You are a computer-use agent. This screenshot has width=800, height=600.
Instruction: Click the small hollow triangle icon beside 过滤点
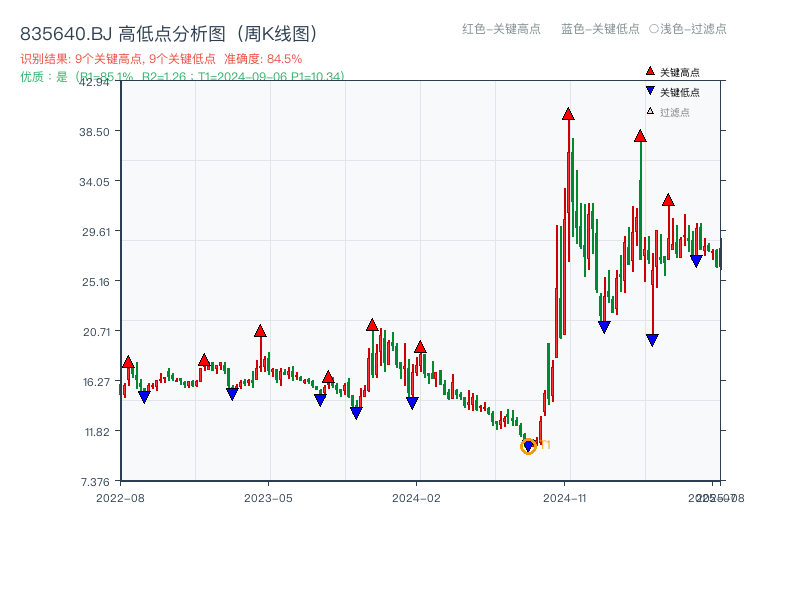650,111
